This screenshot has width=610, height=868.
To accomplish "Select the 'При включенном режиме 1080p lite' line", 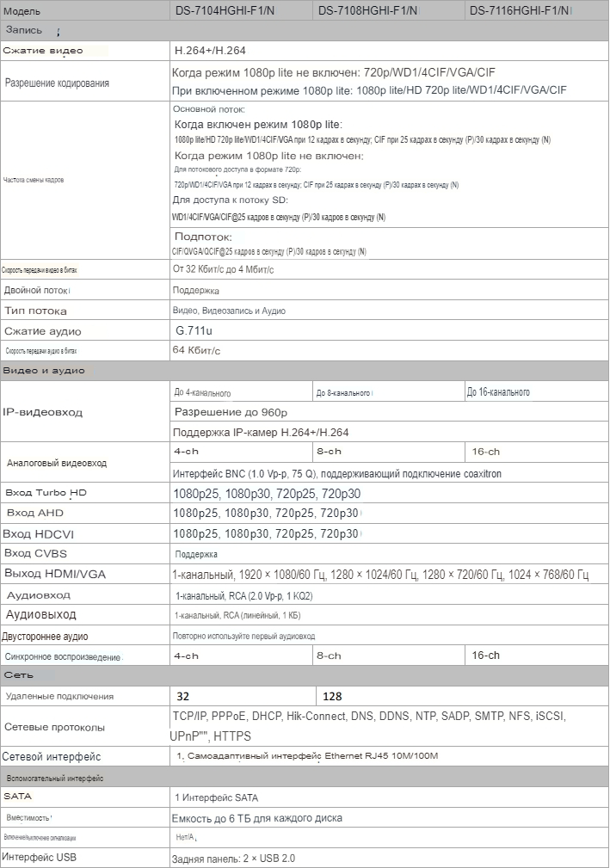I will (369, 90).
